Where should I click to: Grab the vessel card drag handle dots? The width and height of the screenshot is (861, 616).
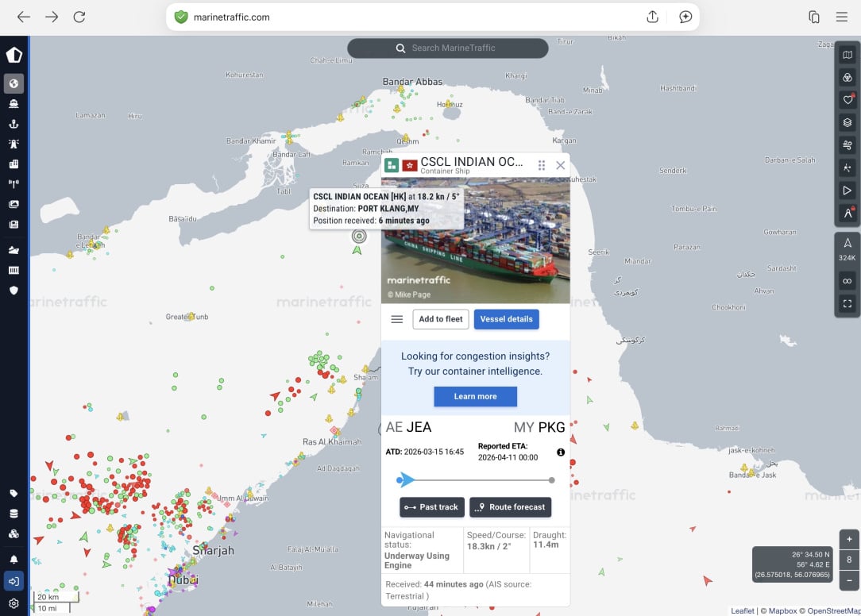542,165
